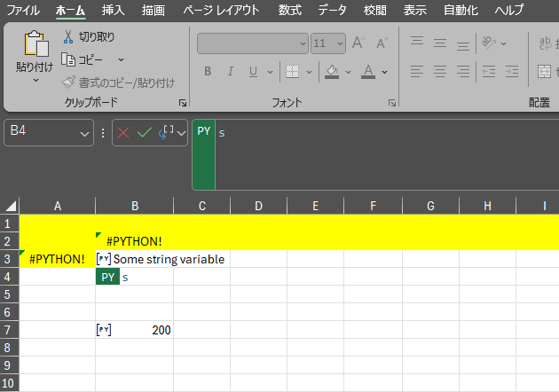Screen dimensions: 559x392
Task: Apply cell borders icon
Action: click(x=292, y=72)
